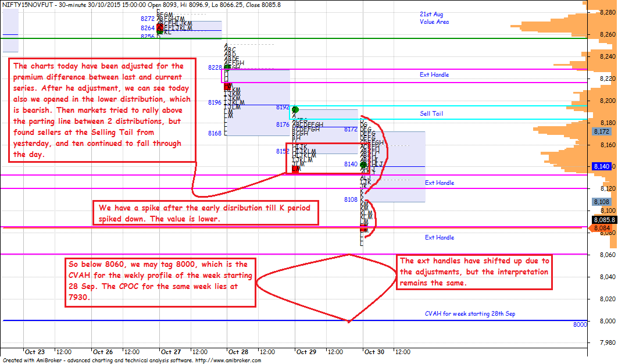Click the 'The ext handles have shifted up' note

tap(474, 272)
